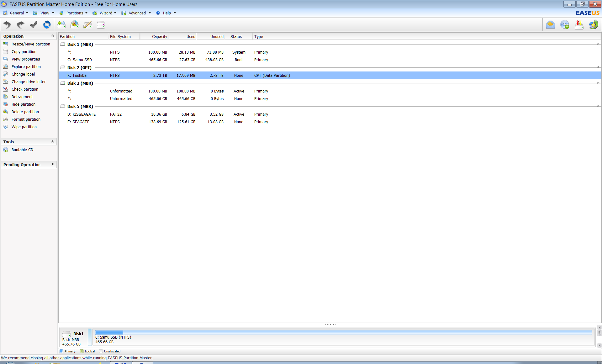Viewport: 602px width, 364px height.
Task: Click the Copy partition sidebar icon
Action: [5, 51]
